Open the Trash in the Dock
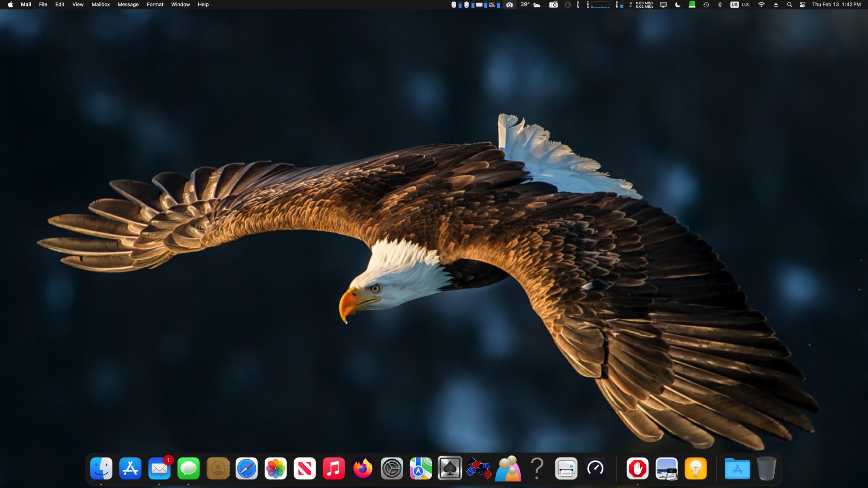The width and height of the screenshot is (868, 488). point(766,468)
